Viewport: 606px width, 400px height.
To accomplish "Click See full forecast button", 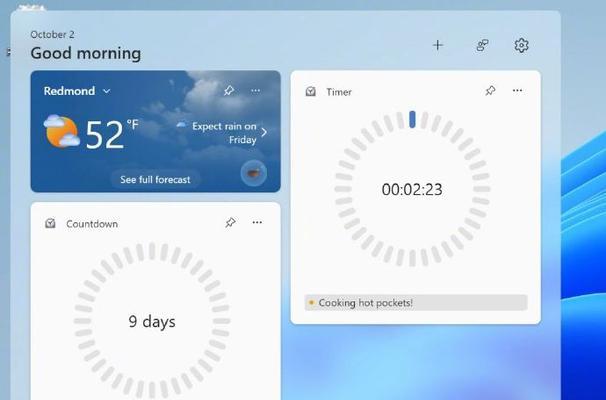I will point(155,180).
